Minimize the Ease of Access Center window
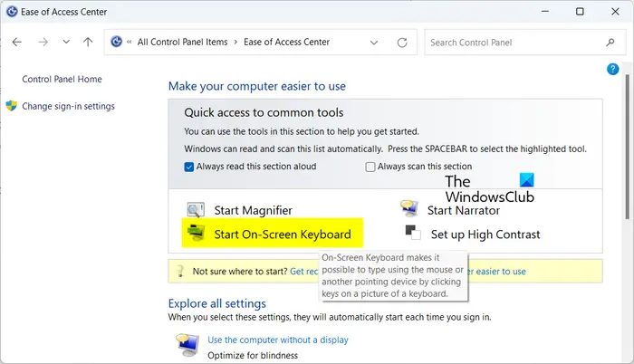Screen dimensions: 634x364 point(545,12)
